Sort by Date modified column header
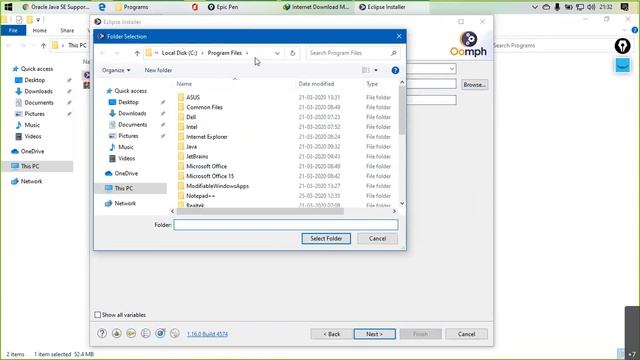 point(316,84)
